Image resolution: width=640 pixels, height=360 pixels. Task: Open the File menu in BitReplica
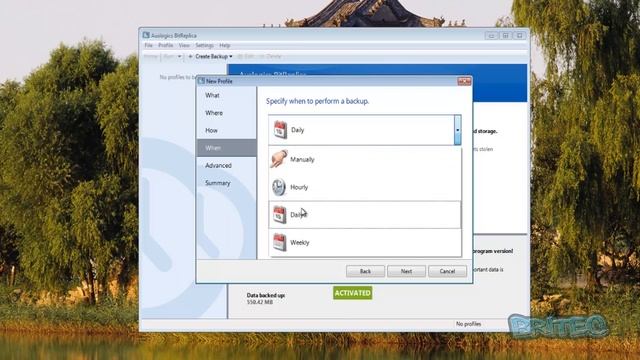[x=149, y=45]
